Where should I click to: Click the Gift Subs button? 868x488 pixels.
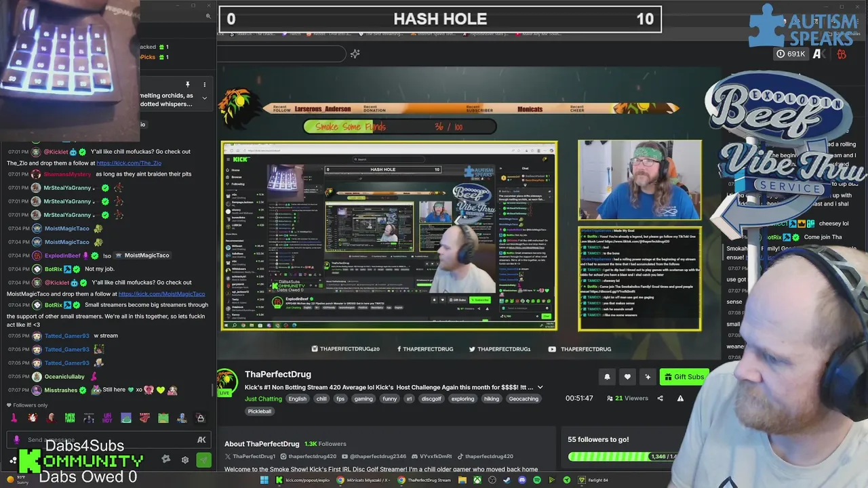click(x=684, y=377)
